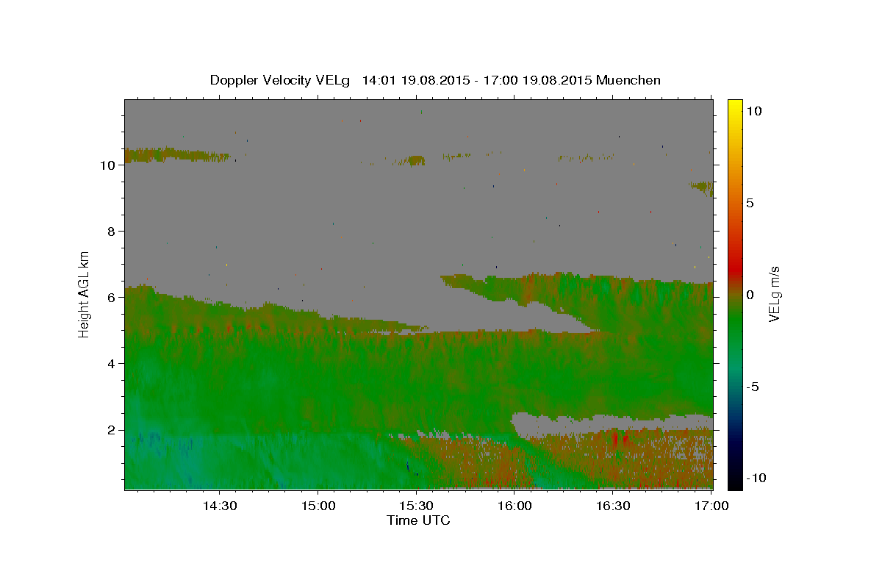Image resolution: width=882 pixels, height=588 pixels.
Task: Click the colorbar value 5 label
Action: click(x=750, y=202)
